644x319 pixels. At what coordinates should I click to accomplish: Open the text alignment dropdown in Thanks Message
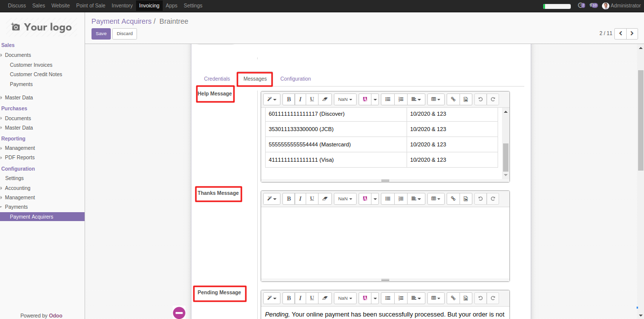click(416, 198)
